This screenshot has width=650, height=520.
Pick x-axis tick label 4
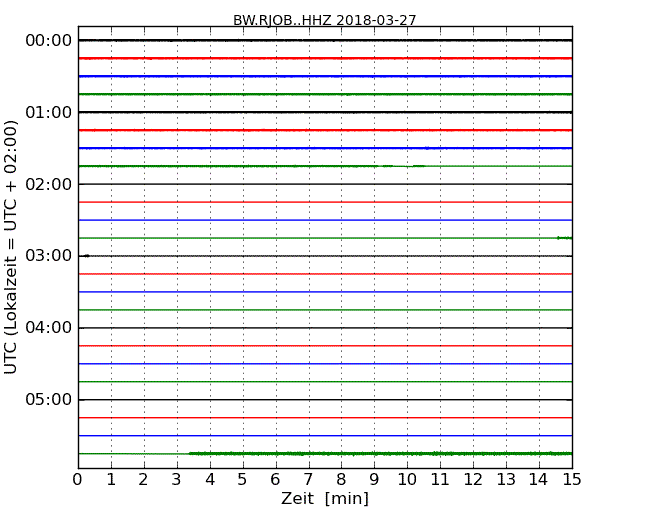(210, 480)
